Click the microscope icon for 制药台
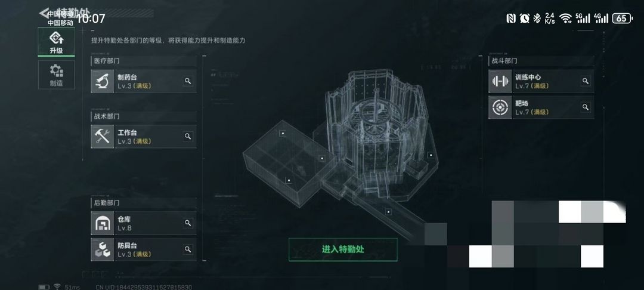The image size is (644, 290). (103, 81)
